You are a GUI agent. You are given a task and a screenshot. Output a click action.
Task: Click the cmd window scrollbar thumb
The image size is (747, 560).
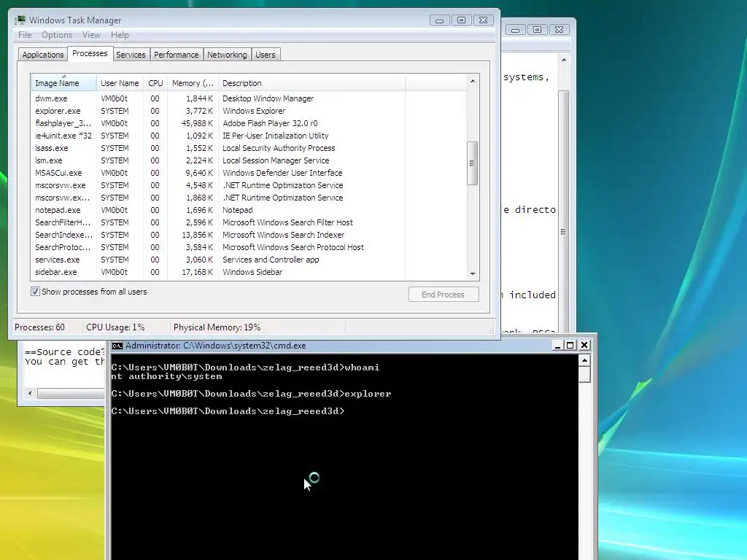[x=584, y=374]
